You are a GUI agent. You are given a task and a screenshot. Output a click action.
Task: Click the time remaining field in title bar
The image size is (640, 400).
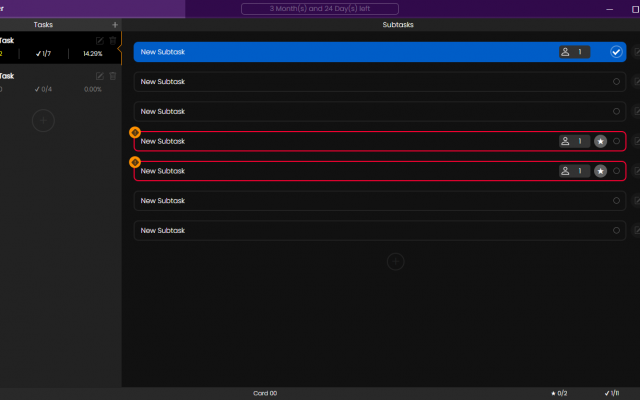[320, 9]
